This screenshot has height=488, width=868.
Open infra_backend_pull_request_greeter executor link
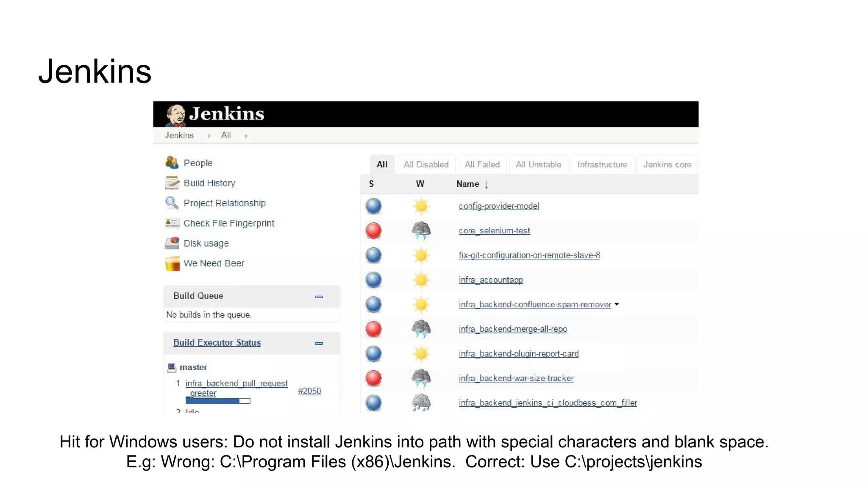[236, 388]
